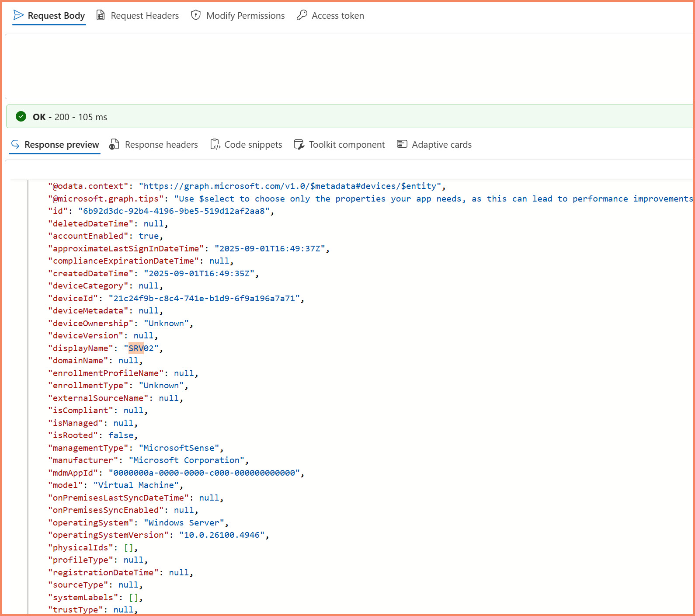Open the graph.microsoft.com $metadata URL link
This screenshot has width=695, height=616.
(290, 186)
